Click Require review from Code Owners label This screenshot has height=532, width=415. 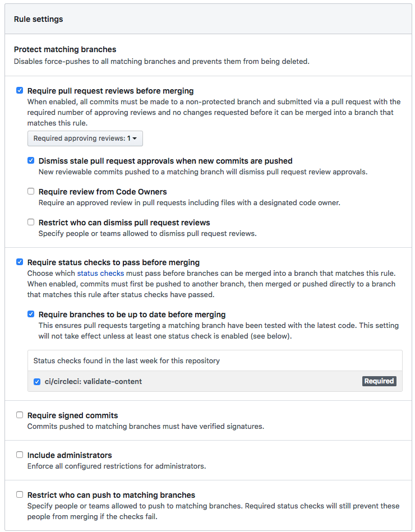click(103, 192)
